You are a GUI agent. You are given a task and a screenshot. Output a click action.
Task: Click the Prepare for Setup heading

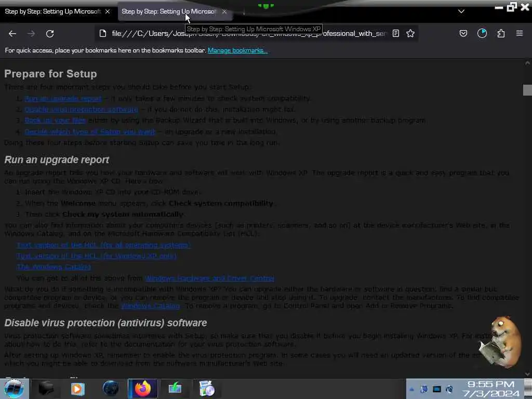tap(50, 74)
